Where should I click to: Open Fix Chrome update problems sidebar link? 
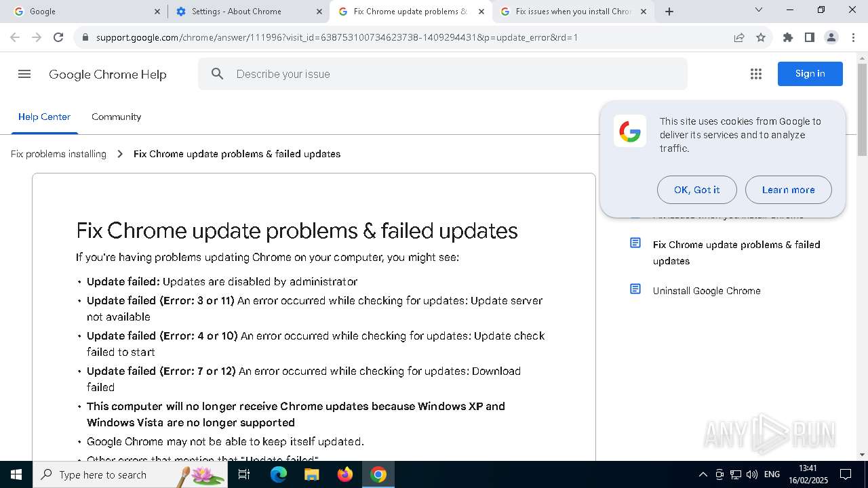736,253
